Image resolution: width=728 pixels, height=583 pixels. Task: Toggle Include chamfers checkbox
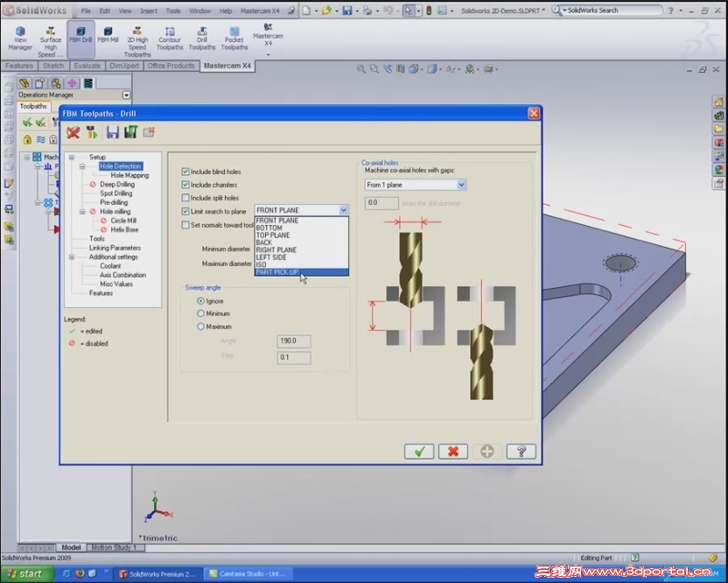pos(185,185)
